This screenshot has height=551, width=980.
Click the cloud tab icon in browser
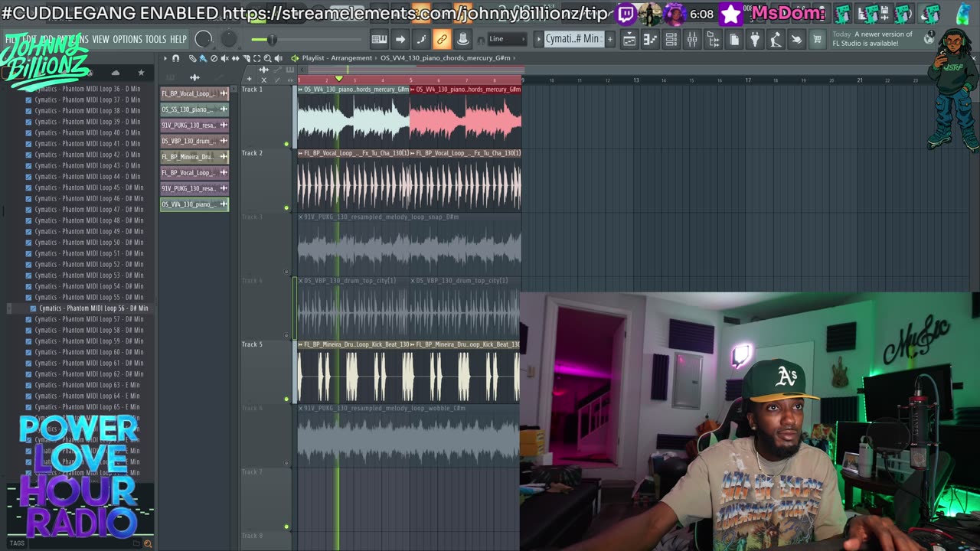116,73
